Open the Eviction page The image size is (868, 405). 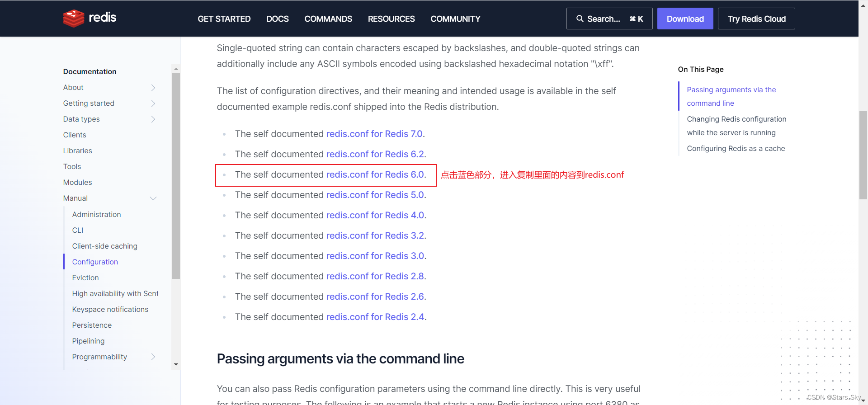coord(85,278)
